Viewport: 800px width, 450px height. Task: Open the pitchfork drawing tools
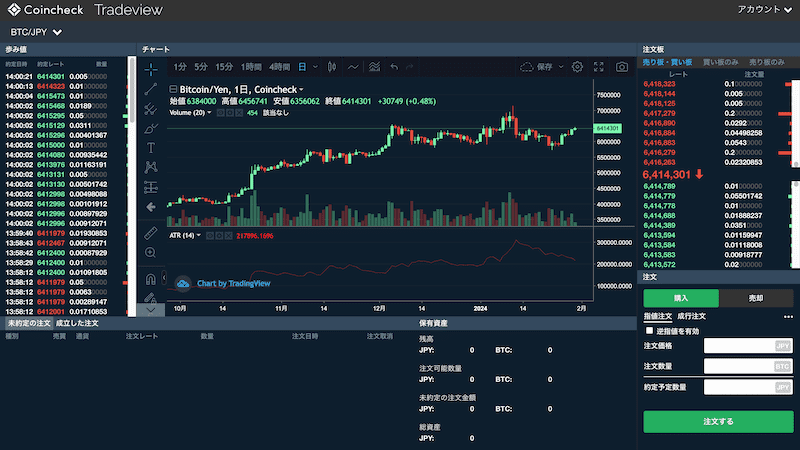click(151, 109)
